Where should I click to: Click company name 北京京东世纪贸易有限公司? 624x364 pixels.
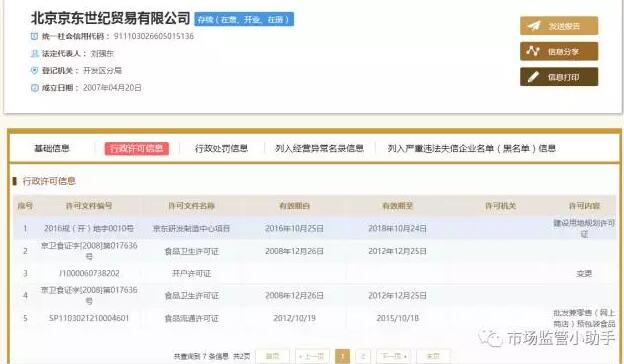[110, 18]
